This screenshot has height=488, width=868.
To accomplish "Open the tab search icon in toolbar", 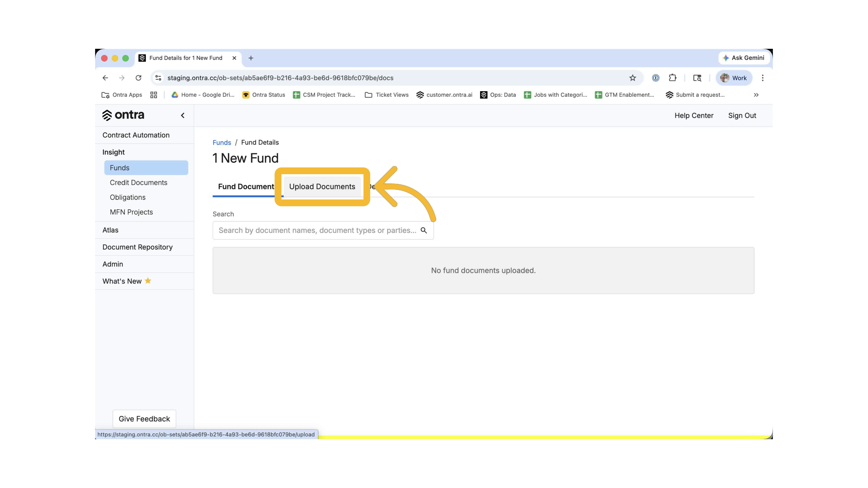I will [x=697, y=78].
